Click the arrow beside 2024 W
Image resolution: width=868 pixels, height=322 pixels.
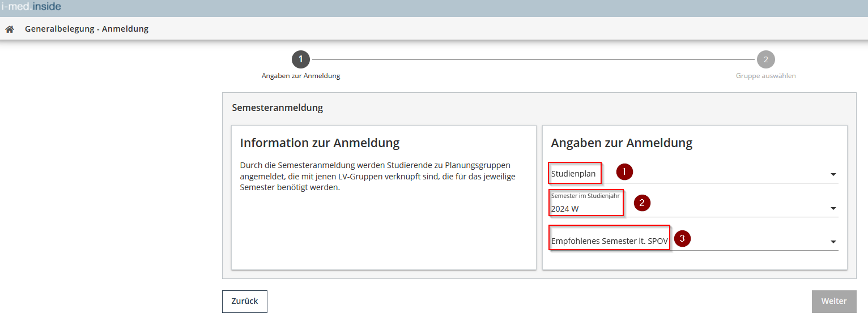tap(833, 209)
